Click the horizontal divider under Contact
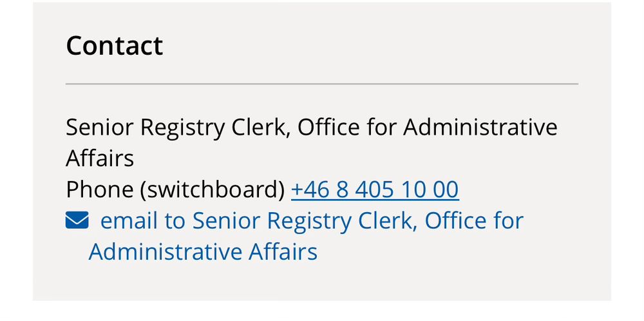The image size is (644, 321). [322, 84]
